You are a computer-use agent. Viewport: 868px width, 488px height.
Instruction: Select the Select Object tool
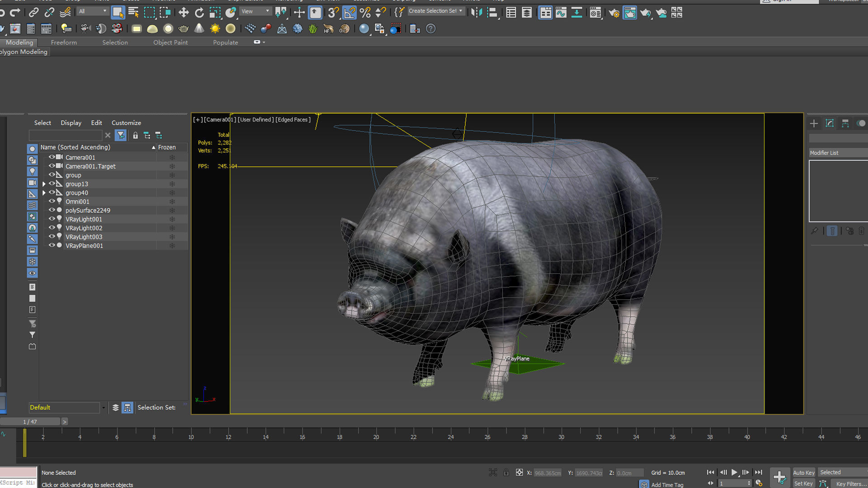click(118, 12)
